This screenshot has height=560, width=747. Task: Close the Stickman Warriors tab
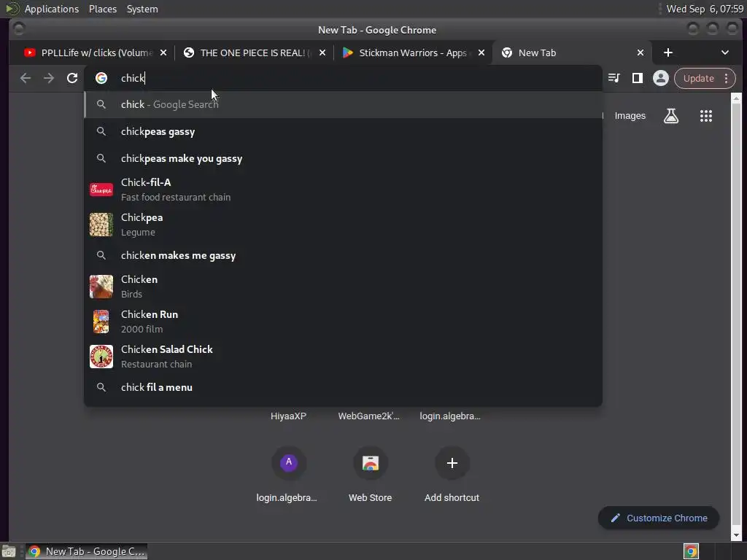pyautogui.click(x=481, y=52)
